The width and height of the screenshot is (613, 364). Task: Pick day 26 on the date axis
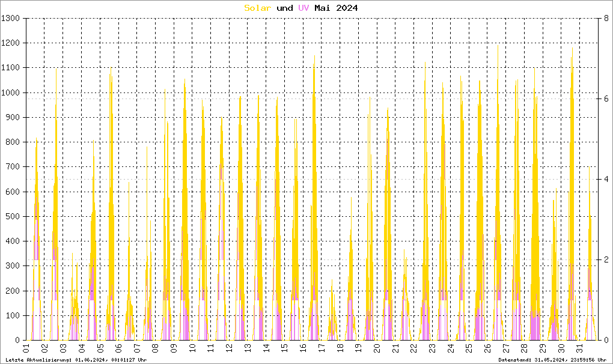(487, 349)
